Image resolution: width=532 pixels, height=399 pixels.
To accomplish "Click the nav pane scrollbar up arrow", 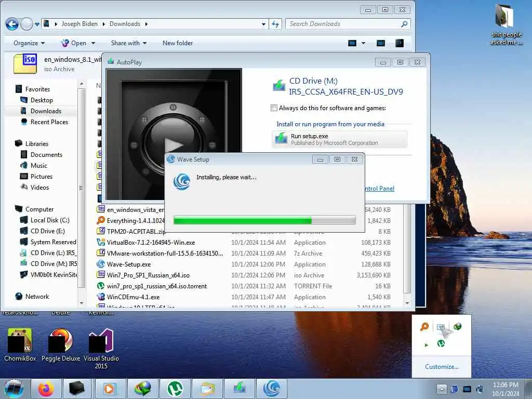I will coord(81,84).
